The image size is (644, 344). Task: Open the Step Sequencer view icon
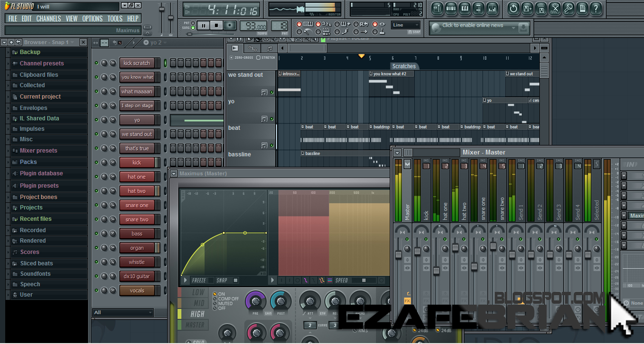coord(451,9)
